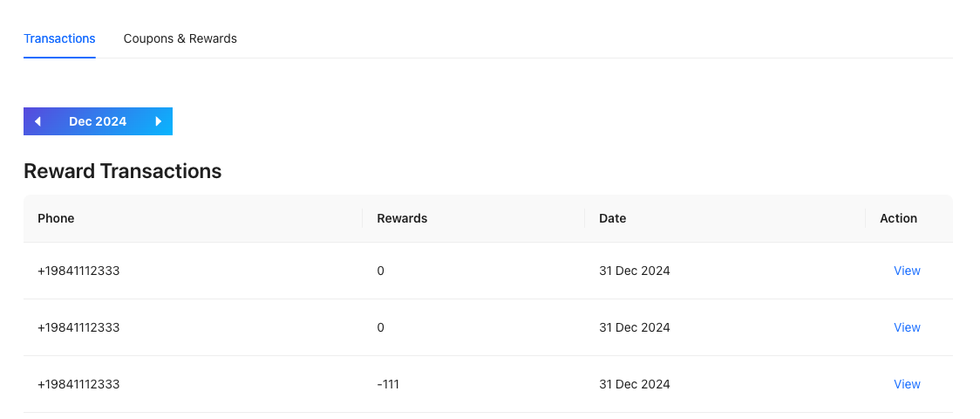The width and height of the screenshot is (980, 419).
Task: Select the Date column header
Action: tap(612, 218)
